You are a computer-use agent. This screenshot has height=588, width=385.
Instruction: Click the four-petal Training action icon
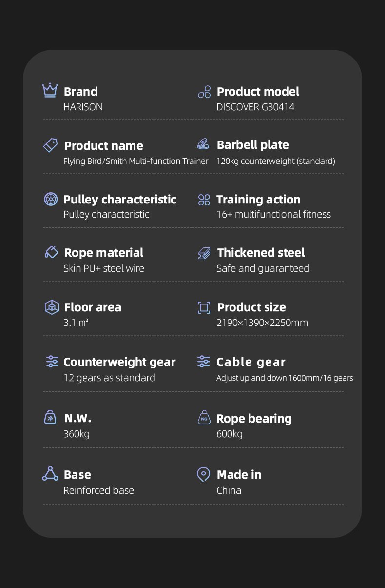pyautogui.click(x=204, y=200)
